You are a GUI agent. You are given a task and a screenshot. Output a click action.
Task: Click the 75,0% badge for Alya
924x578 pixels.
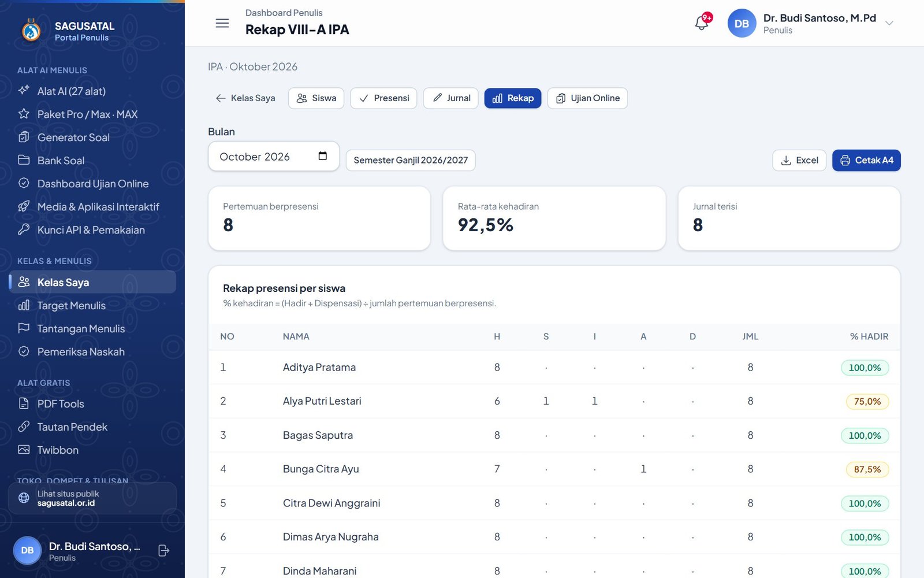point(867,402)
